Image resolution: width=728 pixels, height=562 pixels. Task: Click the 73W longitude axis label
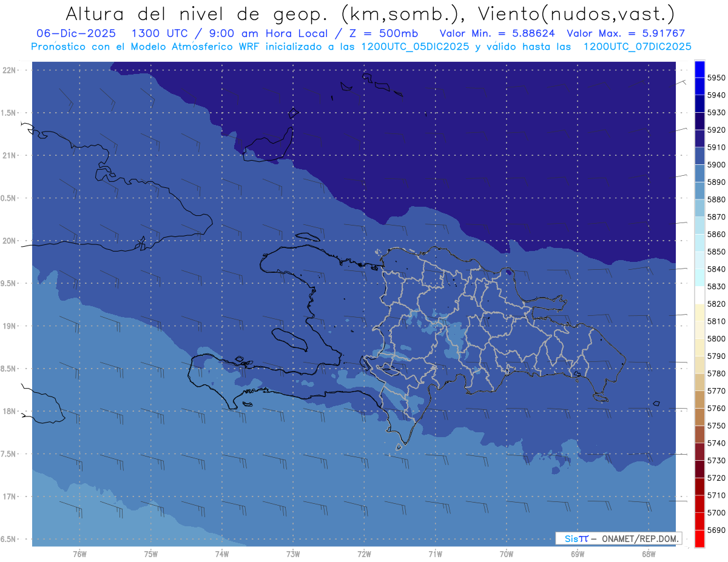[x=293, y=554]
